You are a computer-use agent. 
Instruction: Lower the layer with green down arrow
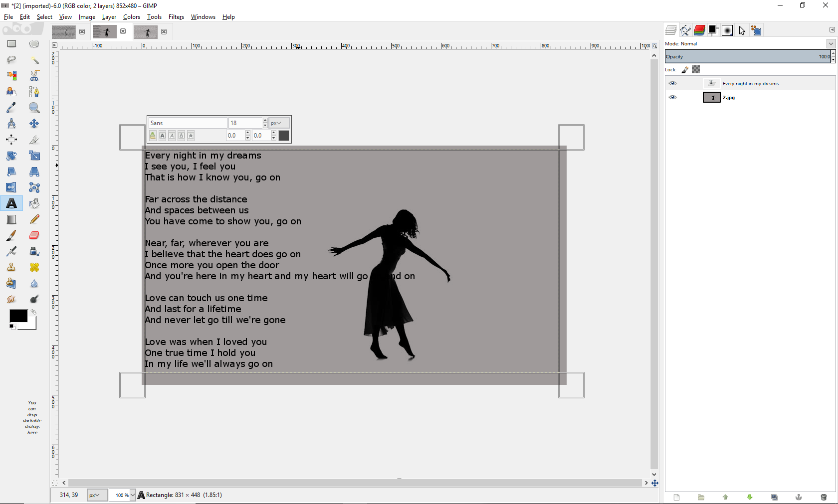(x=750, y=497)
